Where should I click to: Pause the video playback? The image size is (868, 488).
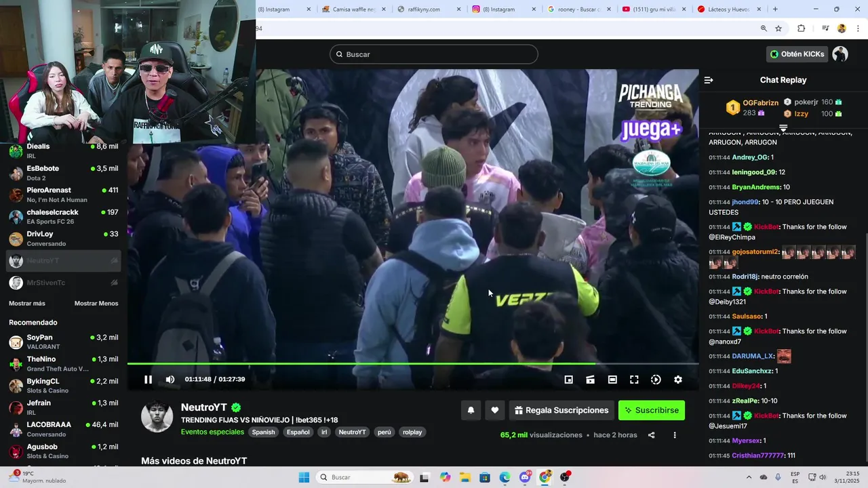coord(148,380)
